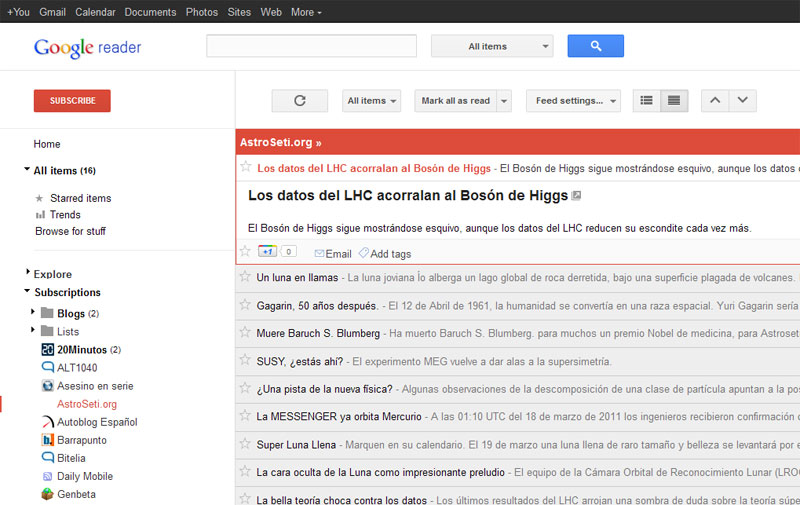The height and width of the screenshot is (505, 800).
Task: Click the Asesino en serie feed icon
Action: click(x=47, y=386)
